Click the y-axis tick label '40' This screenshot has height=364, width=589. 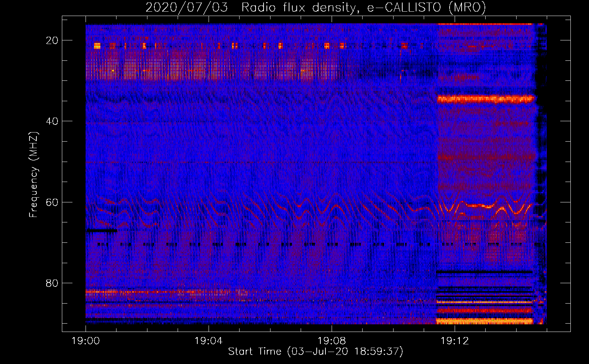click(x=52, y=121)
